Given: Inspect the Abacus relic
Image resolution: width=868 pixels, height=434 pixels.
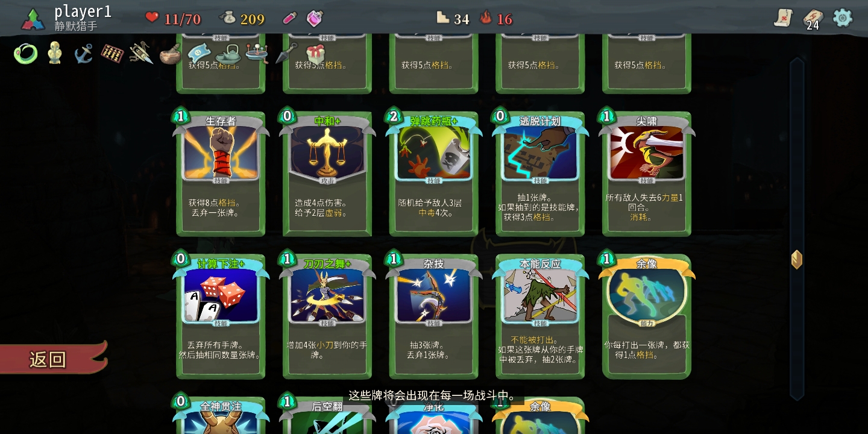Looking at the screenshot, I should coord(112,53).
